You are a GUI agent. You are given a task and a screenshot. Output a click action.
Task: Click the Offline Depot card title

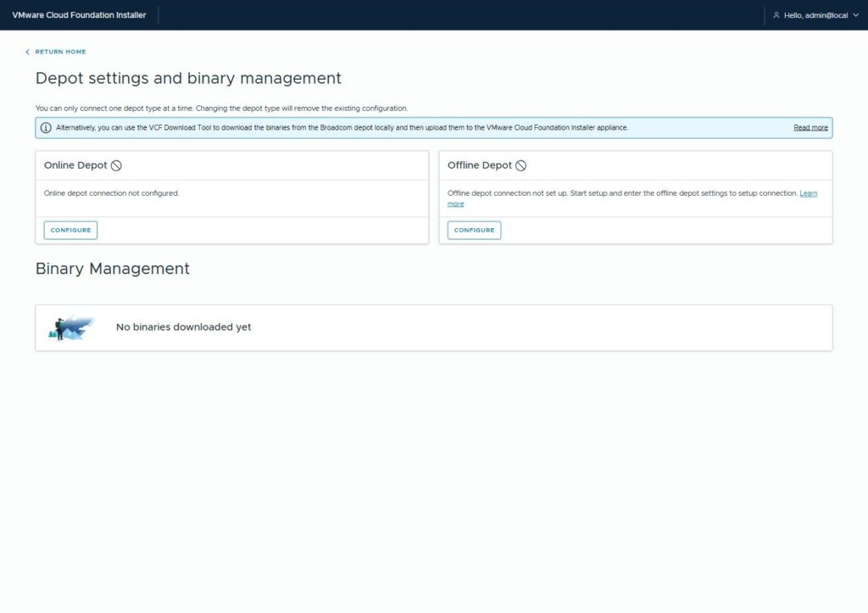pyautogui.click(x=480, y=165)
